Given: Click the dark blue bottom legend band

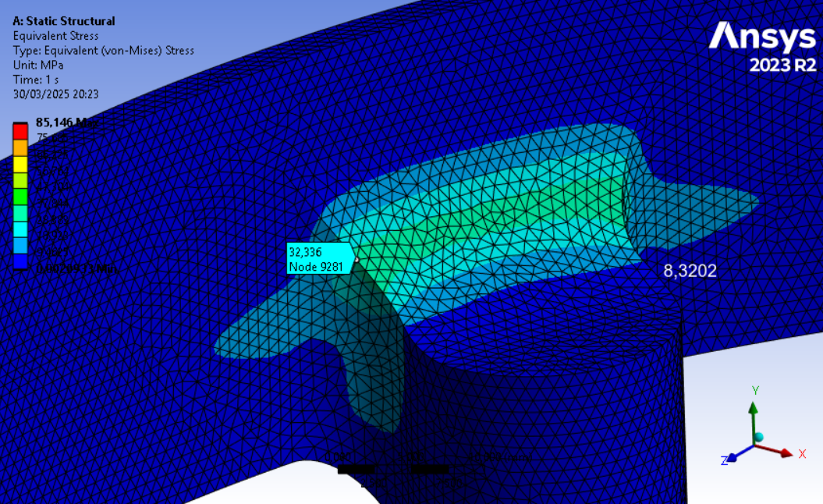Looking at the screenshot, I should click(20, 261).
